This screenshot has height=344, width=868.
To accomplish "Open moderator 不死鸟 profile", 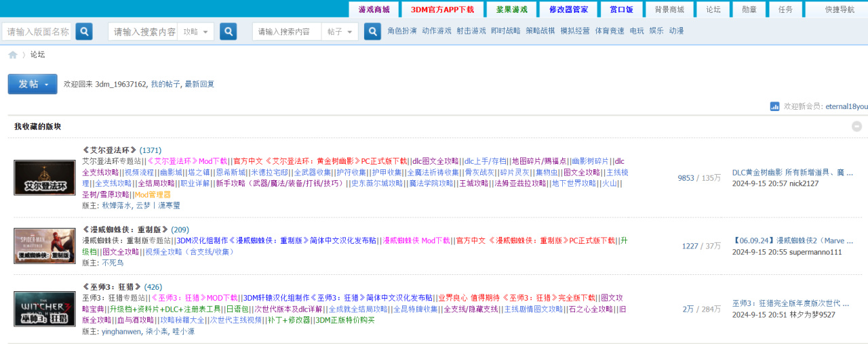I will [x=113, y=263].
